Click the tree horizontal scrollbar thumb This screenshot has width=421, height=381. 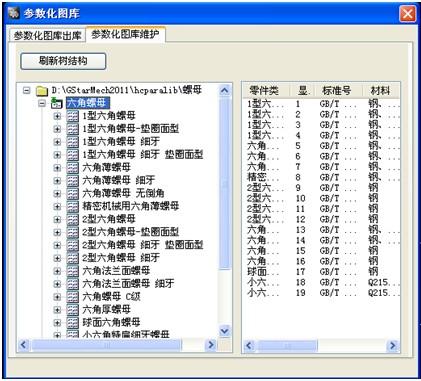pyautogui.click(x=107, y=345)
